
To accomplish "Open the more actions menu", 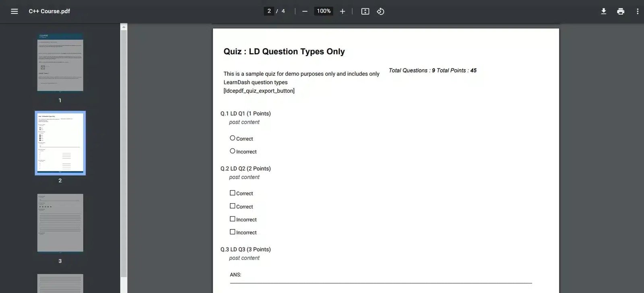I will tap(638, 11).
